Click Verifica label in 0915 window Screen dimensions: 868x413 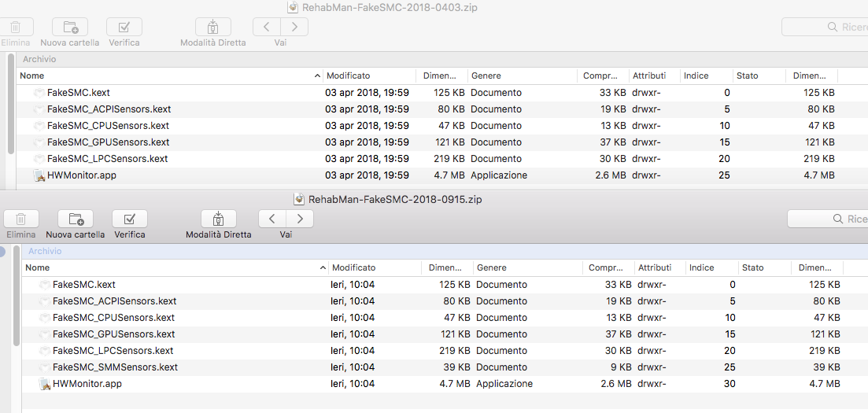130,234
